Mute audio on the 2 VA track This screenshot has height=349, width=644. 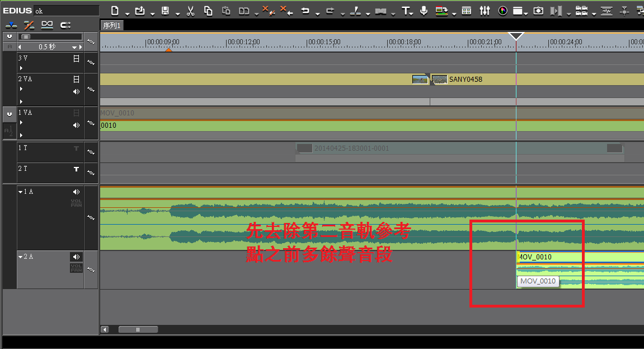click(x=77, y=91)
